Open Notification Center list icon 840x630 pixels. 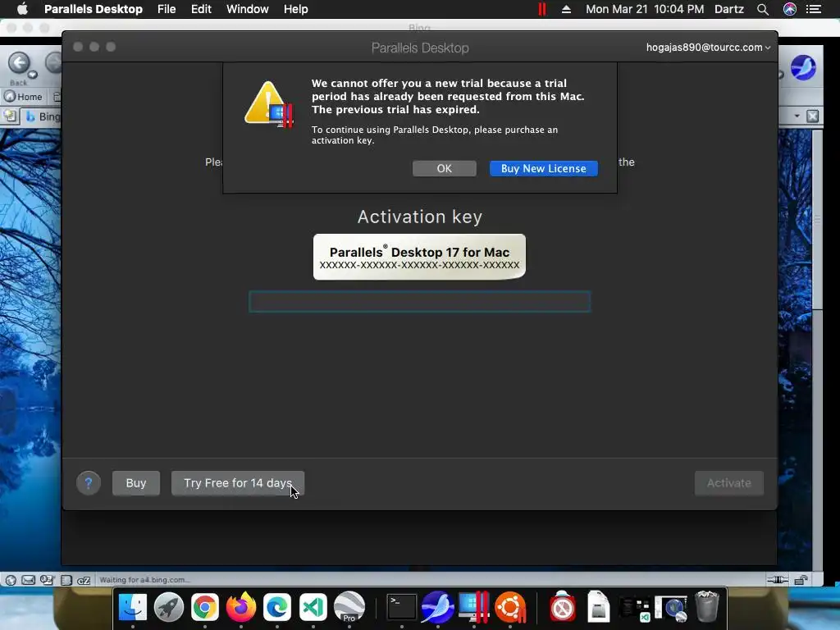click(x=814, y=9)
